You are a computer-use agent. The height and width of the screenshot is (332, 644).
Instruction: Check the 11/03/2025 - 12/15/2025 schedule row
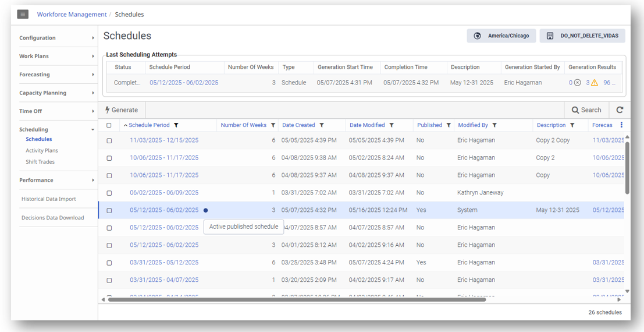coord(109,140)
